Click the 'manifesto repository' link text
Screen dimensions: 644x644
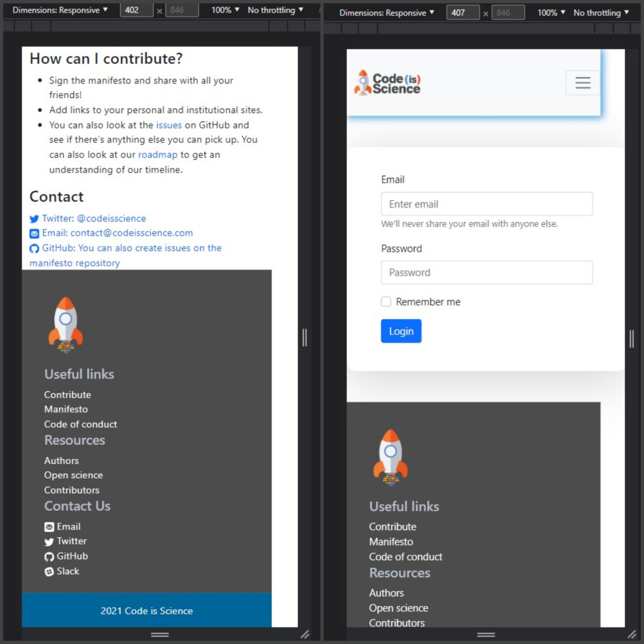[x=75, y=263]
